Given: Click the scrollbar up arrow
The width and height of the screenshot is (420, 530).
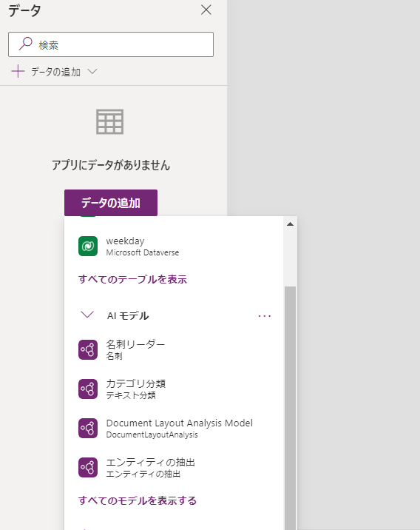Looking at the screenshot, I should (x=290, y=224).
